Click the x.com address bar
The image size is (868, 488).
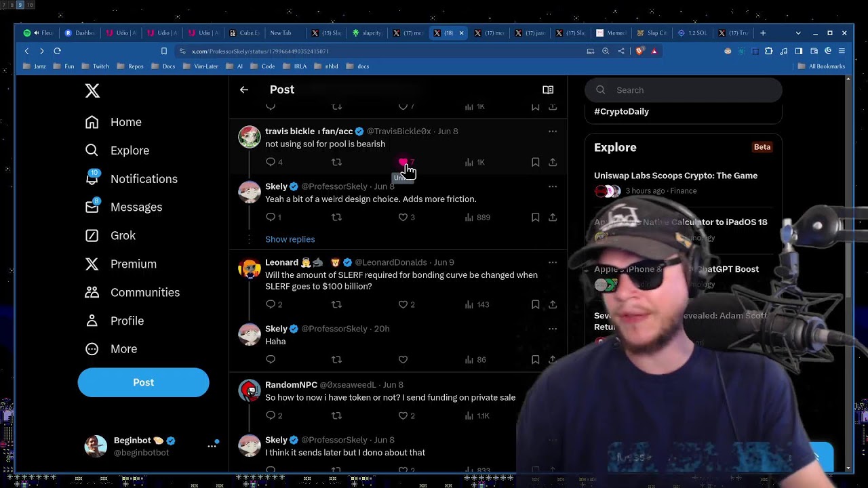(x=380, y=51)
